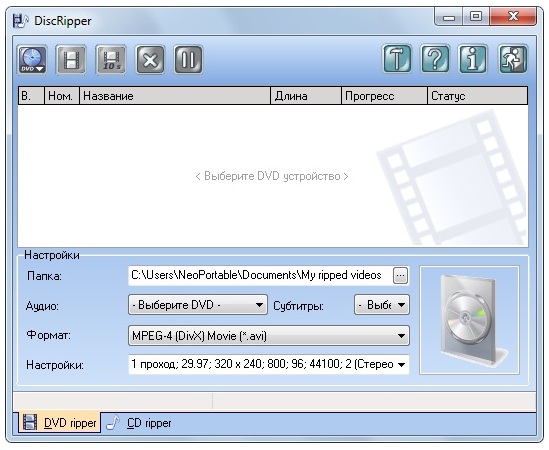Screen dimensions: 549x450
Task: Switch to the DVD ripper tab
Action: point(60,423)
